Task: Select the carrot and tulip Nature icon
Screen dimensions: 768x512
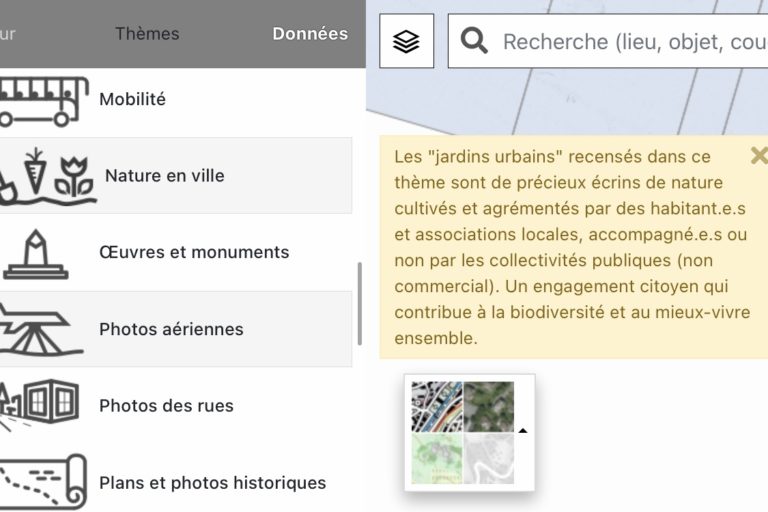Action: tap(47, 176)
